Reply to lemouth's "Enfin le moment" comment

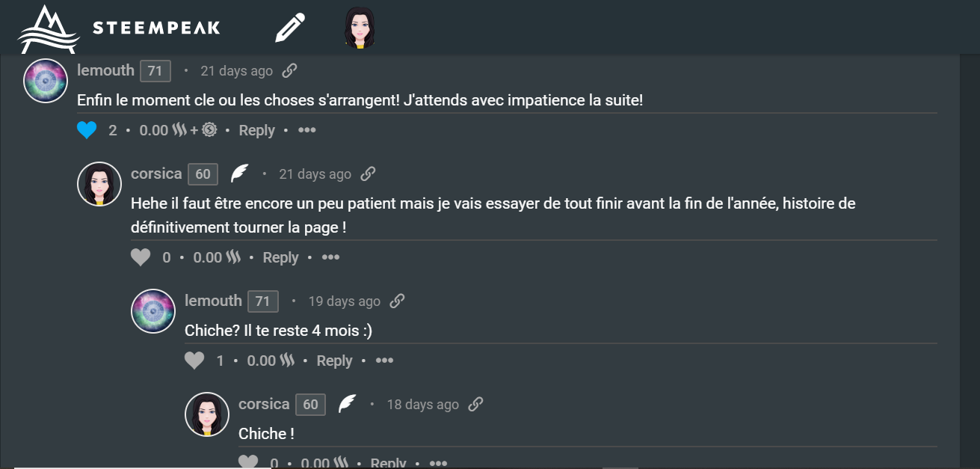256,130
